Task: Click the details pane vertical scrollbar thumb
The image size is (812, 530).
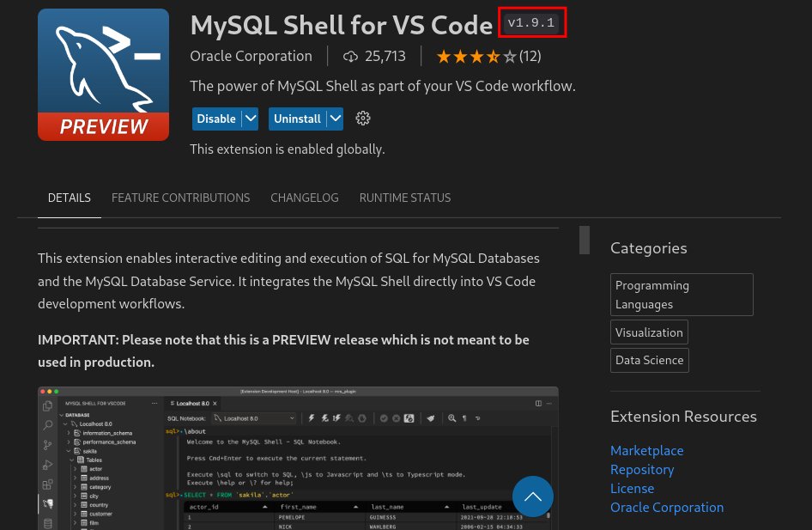Action: [x=585, y=240]
